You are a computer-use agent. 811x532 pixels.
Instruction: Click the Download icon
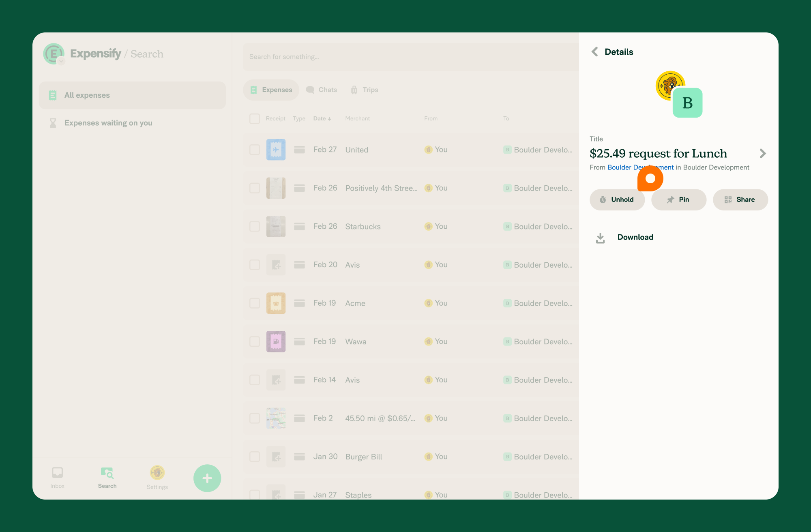(x=600, y=238)
